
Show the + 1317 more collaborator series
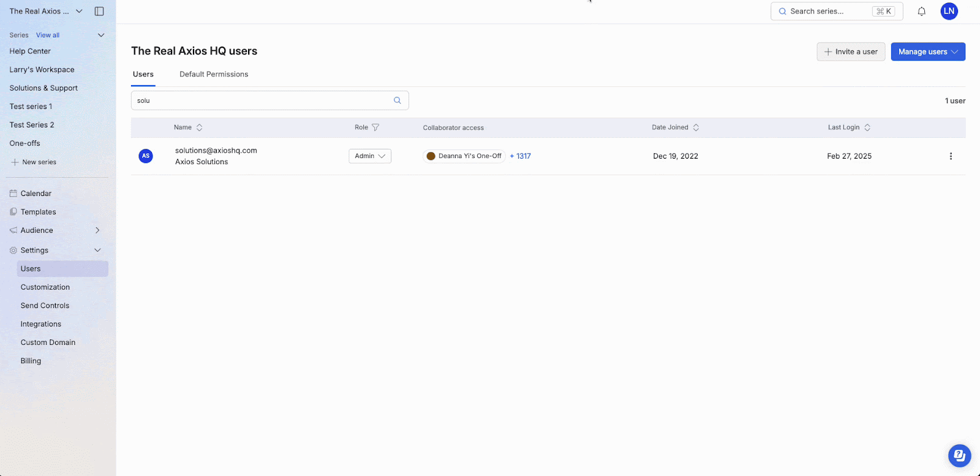[x=520, y=156]
